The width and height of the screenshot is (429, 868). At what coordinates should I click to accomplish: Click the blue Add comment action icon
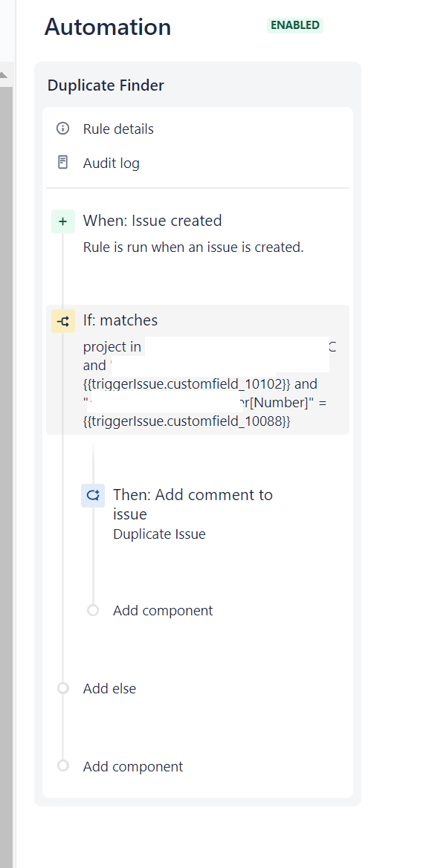pyautogui.click(x=93, y=496)
